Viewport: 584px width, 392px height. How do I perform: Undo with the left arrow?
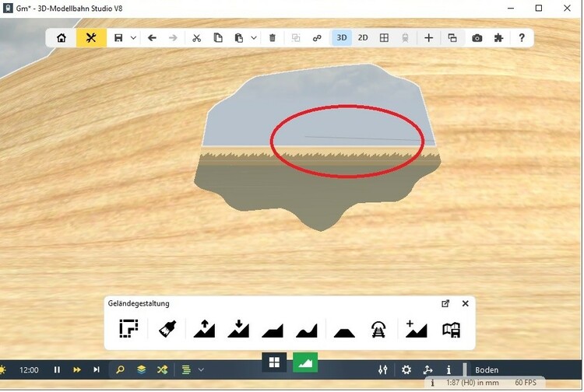[x=152, y=37]
